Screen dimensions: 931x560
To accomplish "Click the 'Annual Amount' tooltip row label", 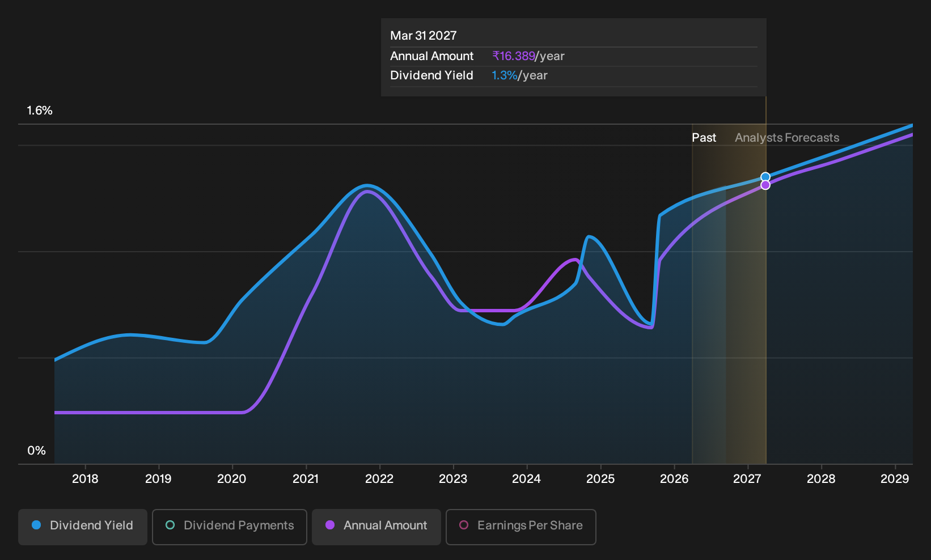I will (x=431, y=56).
